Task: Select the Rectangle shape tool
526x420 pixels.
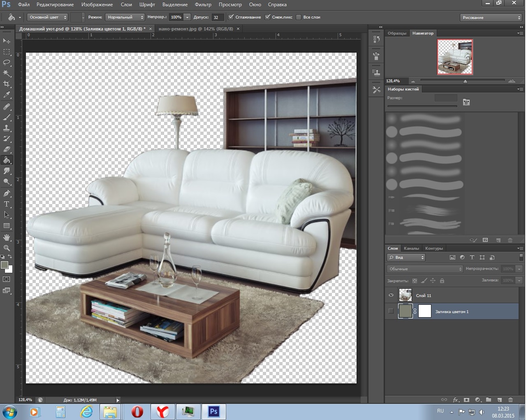Action: (x=7, y=225)
